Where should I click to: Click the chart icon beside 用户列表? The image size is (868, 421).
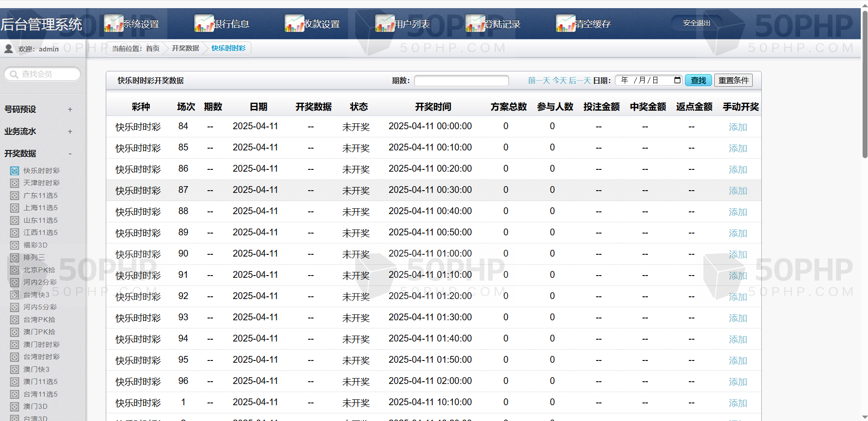tap(385, 23)
